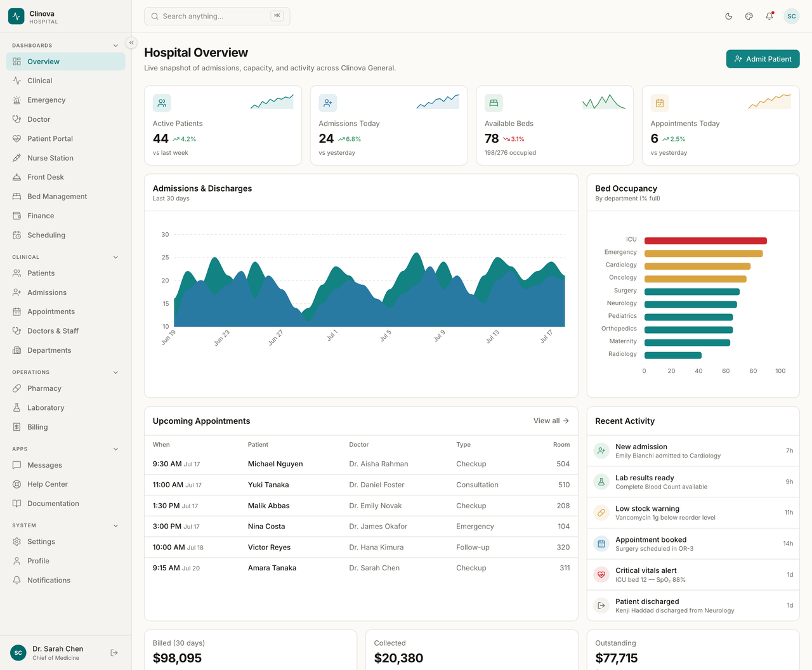
Task: Click Victor Reyes appointment row
Action: coord(361,548)
